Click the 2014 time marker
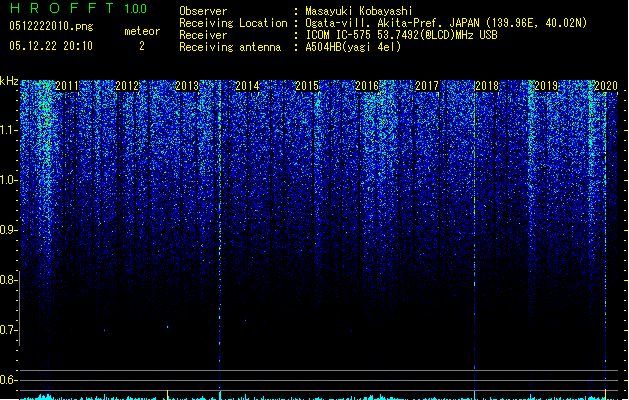This screenshot has height=400, width=629. (x=247, y=86)
